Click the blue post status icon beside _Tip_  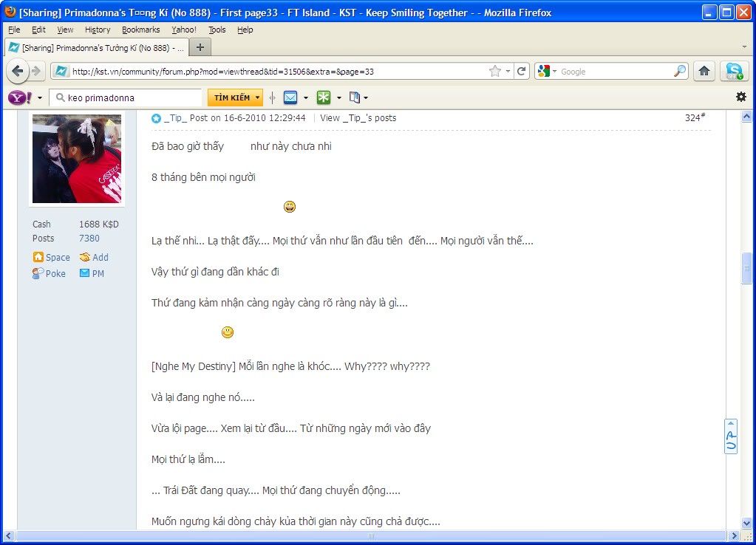(x=156, y=118)
